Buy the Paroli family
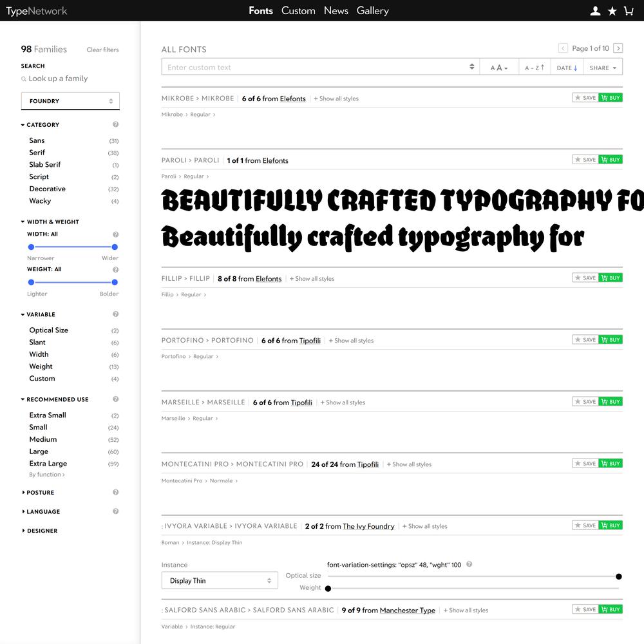This screenshot has width=644, height=644. [611, 159]
